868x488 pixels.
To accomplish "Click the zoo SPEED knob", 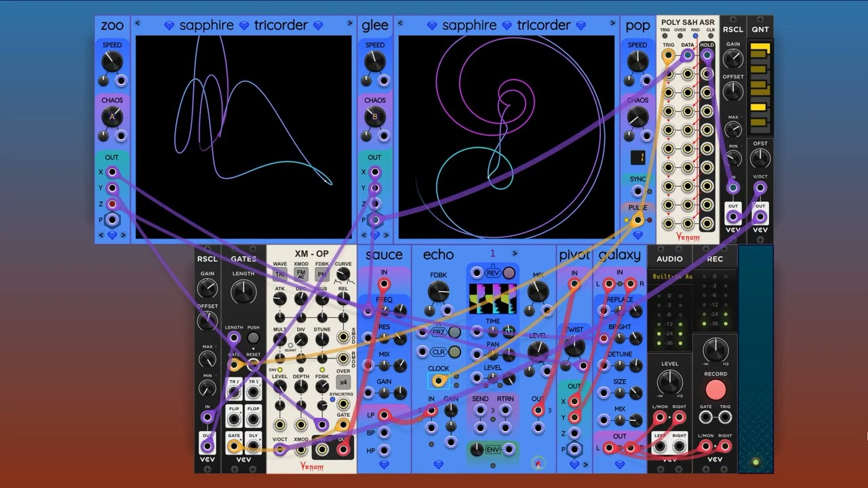I will [112, 62].
